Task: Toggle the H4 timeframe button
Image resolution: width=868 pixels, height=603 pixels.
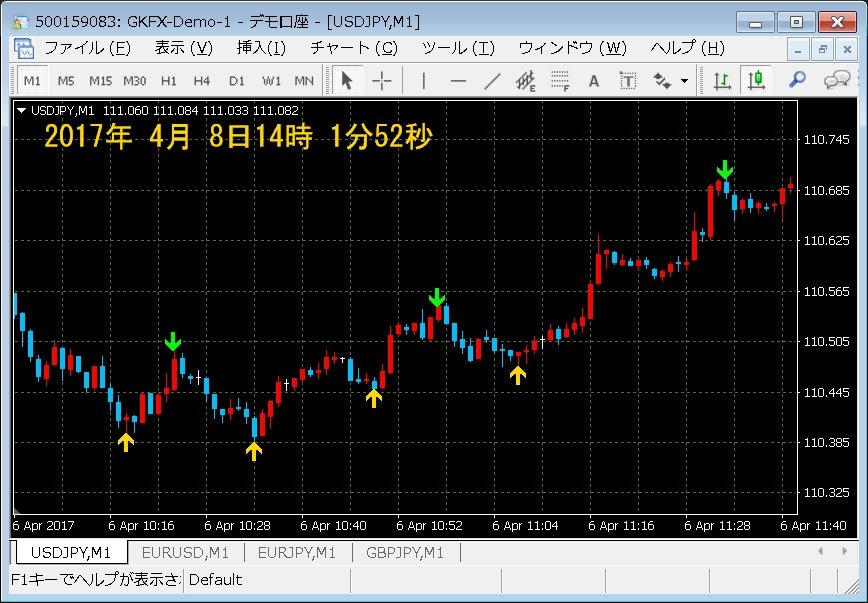Action: pyautogui.click(x=202, y=81)
